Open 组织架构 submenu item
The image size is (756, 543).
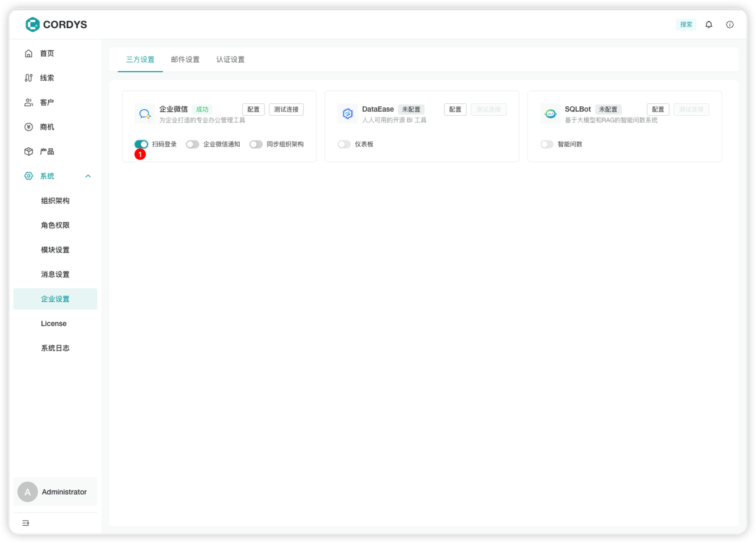click(x=56, y=201)
